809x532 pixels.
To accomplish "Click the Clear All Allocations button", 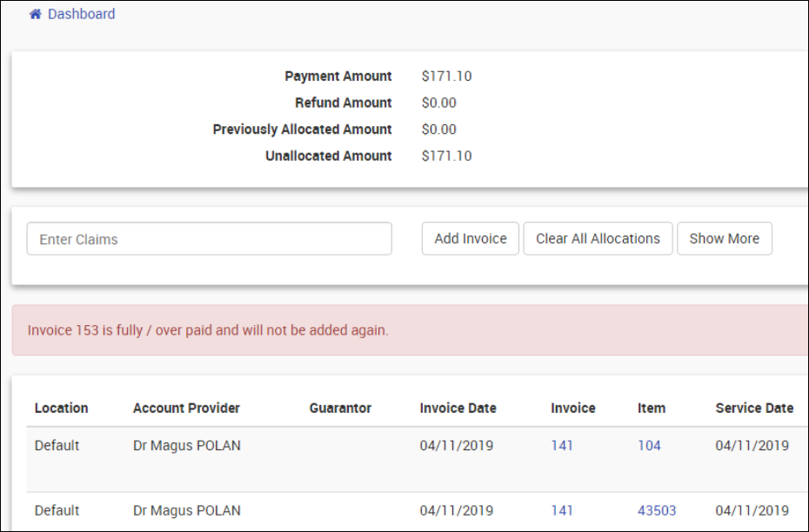I will click(598, 238).
